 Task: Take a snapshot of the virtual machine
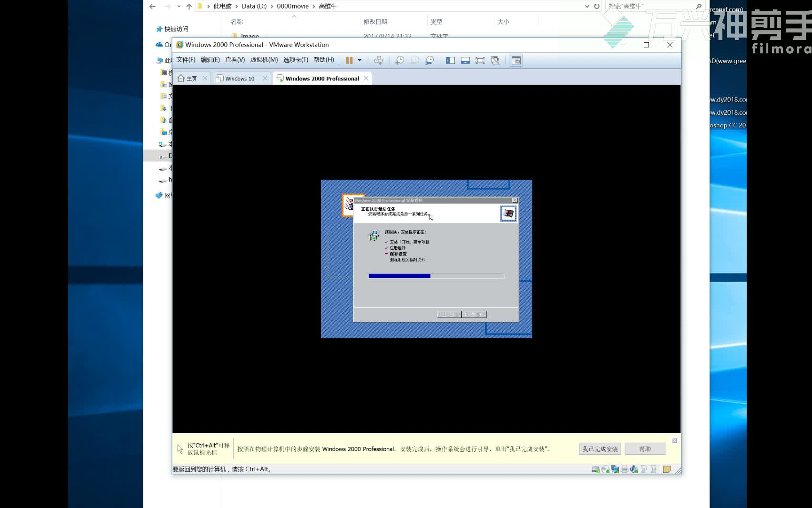coord(400,60)
